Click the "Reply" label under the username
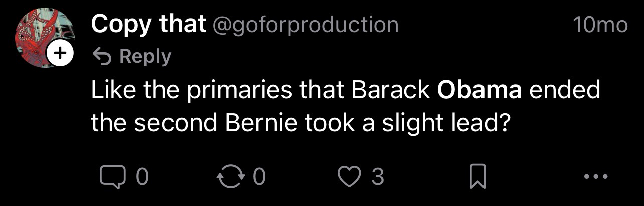644x206 pixels. pos(144,56)
